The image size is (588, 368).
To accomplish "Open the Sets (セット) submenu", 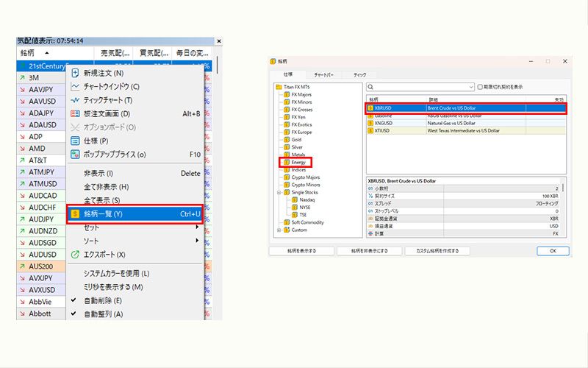I will pyautogui.click(x=135, y=227).
